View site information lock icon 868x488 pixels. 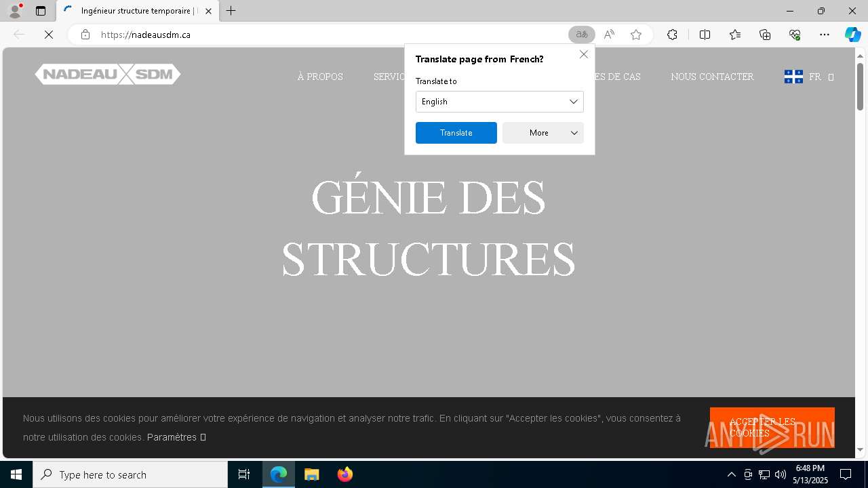pos(85,35)
